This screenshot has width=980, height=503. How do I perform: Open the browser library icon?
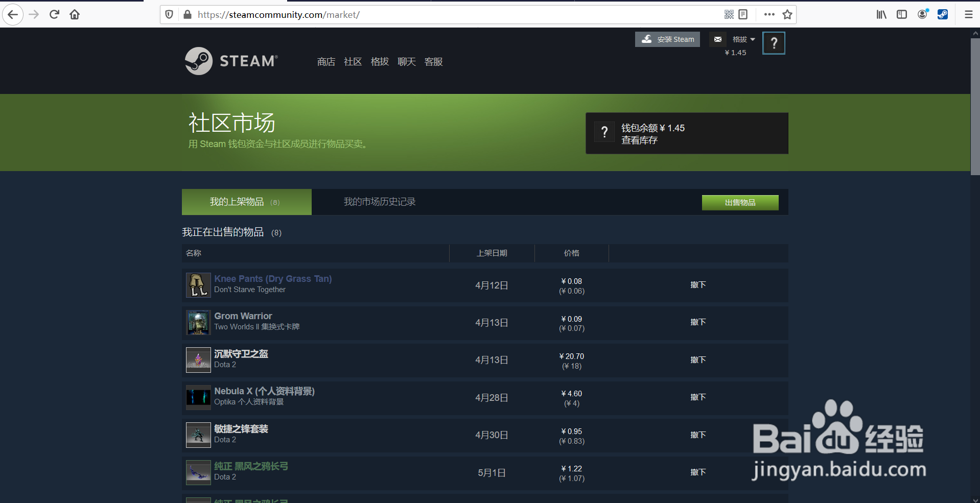[x=881, y=14]
